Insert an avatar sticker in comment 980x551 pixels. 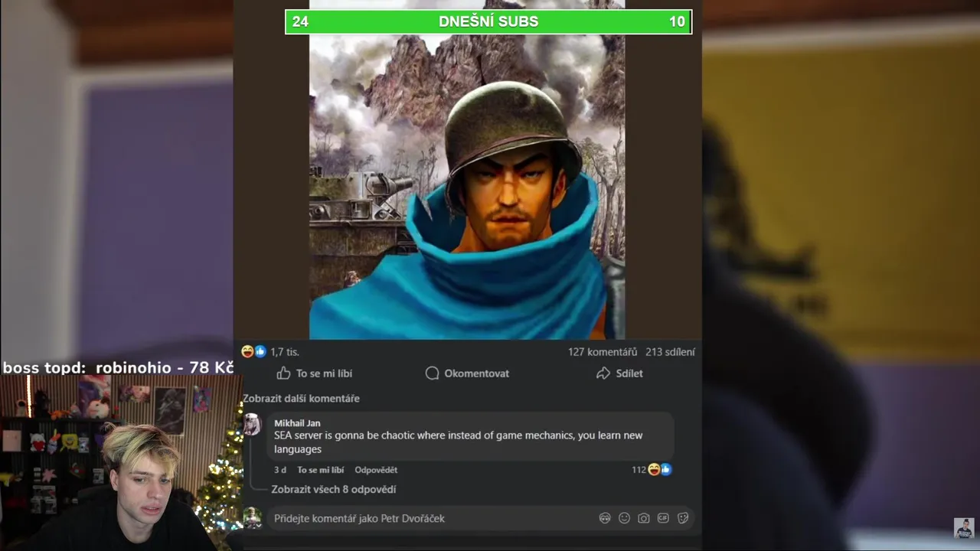coord(605,518)
